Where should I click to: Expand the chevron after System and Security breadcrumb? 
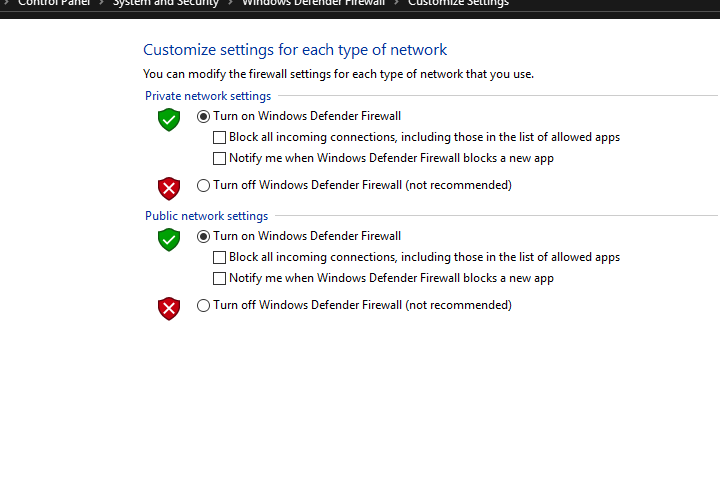tap(230, 3)
